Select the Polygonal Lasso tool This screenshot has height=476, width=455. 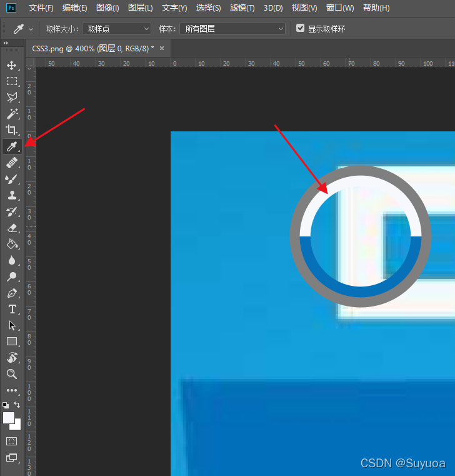point(12,98)
